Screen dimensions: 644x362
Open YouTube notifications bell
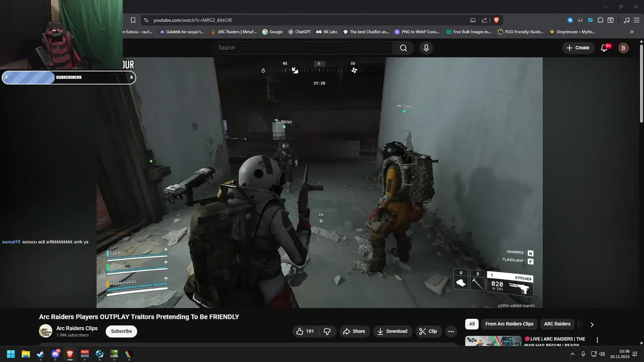pos(605,48)
